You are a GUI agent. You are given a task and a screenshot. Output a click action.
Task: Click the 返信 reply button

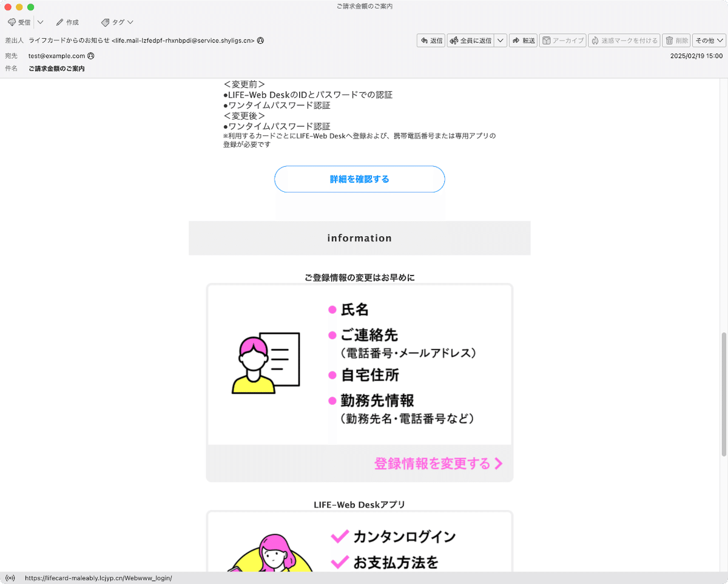pos(431,41)
